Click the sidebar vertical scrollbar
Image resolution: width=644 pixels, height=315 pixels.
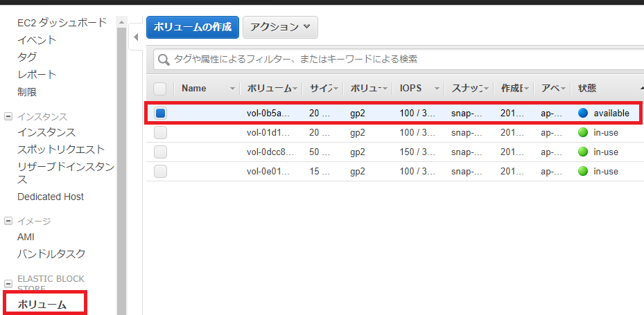click(121, 170)
